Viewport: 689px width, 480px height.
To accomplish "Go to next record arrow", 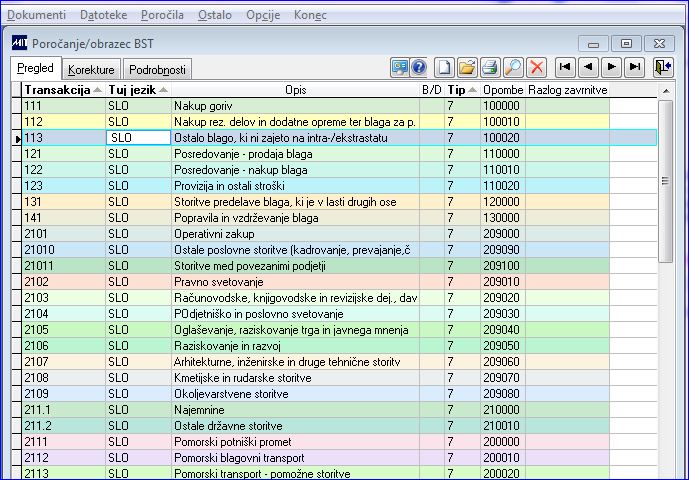I will (x=611, y=67).
